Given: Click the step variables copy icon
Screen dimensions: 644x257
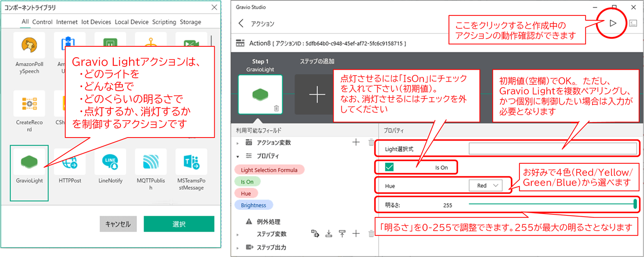Looking at the screenshot, I should (x=316, y=234).
